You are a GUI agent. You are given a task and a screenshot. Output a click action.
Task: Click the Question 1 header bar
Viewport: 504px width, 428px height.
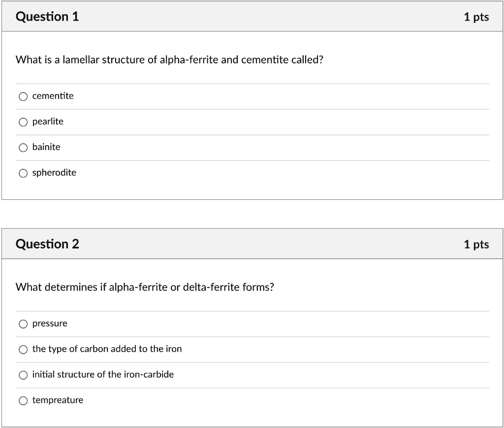click(252, 16)
